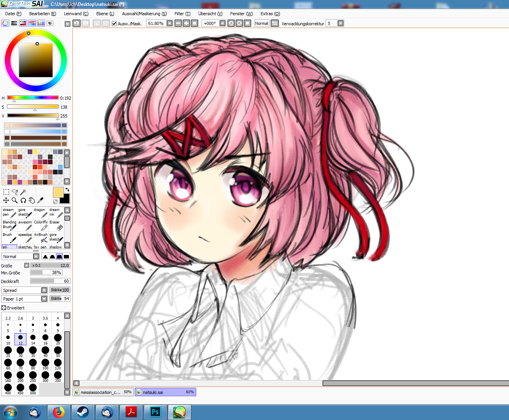509x420 pixels.
Task: Open the color panel options dropdown arrow
Action: pos(67,24)
